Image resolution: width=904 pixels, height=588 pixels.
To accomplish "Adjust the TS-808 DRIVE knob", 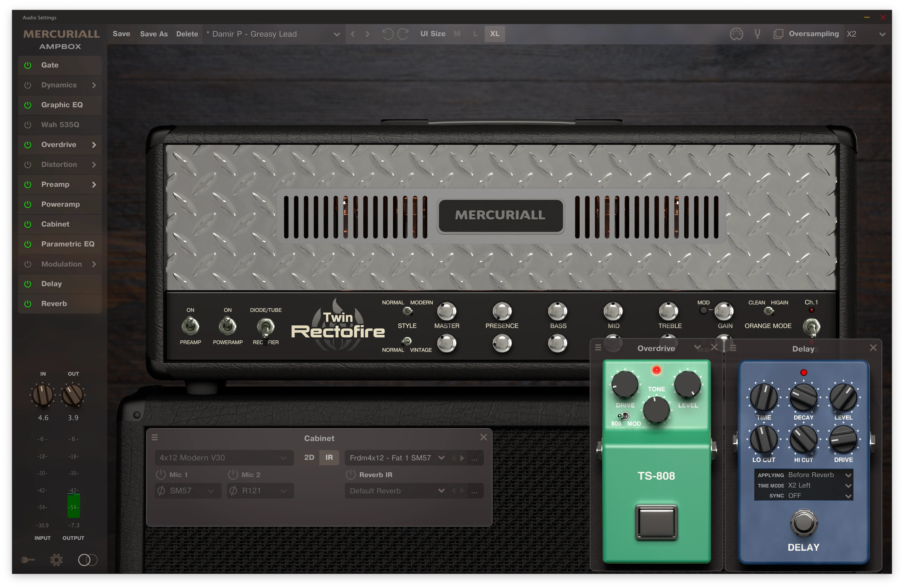I will point(624,385).
